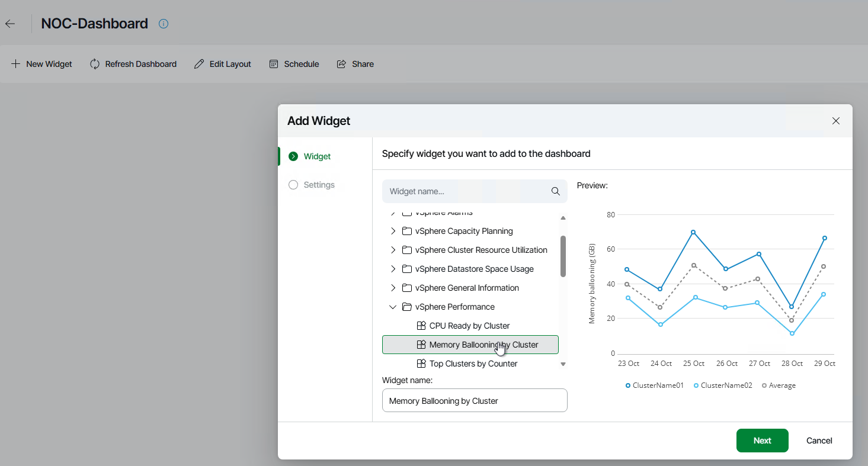Viewport: 868px width, 466px height.
Task: Click the info icon next to NOC-Dashboard
Action: pos(164,24)
